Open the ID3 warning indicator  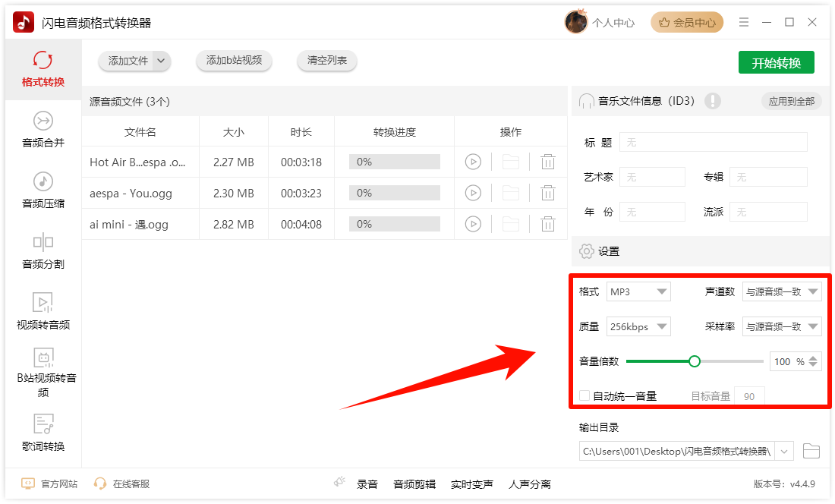[x=712, y=100]
